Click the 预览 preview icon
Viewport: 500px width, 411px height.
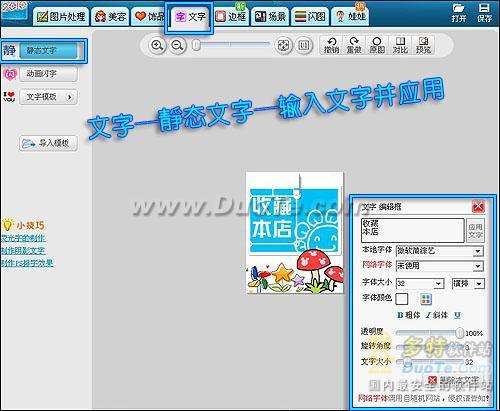tap(423, 45)
